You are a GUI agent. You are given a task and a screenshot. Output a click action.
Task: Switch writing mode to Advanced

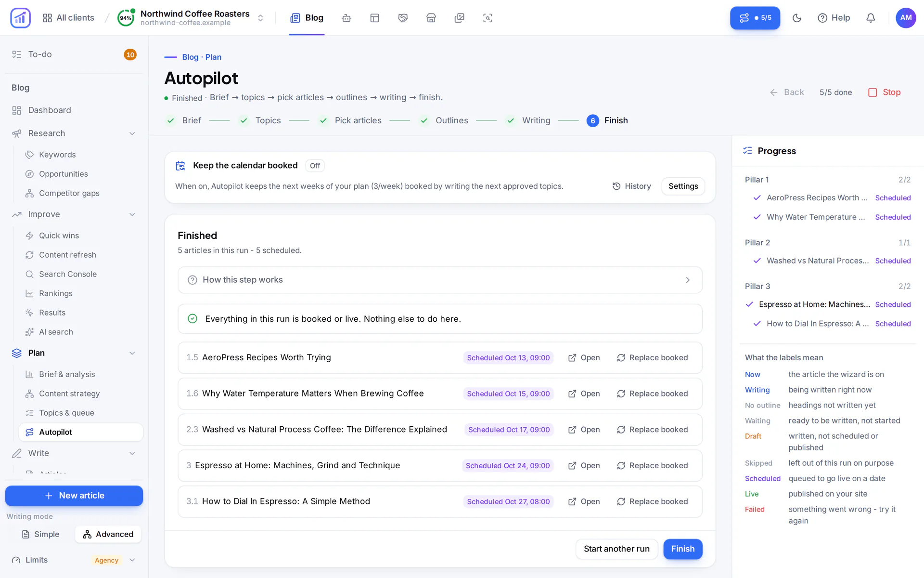coord(108,534)
